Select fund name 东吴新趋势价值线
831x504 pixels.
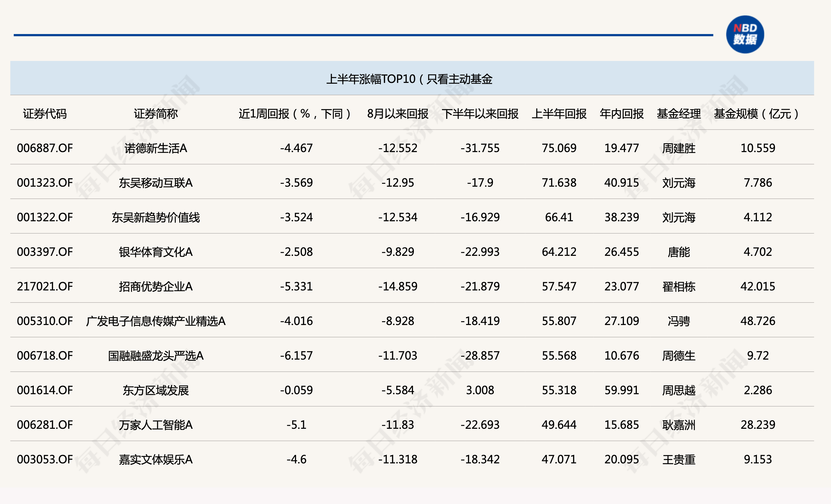coord(155,217)
